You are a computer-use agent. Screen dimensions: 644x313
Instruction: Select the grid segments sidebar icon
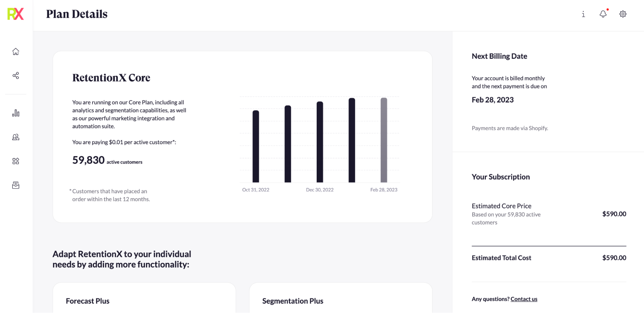pyautogui.click(x=15, y=161)
